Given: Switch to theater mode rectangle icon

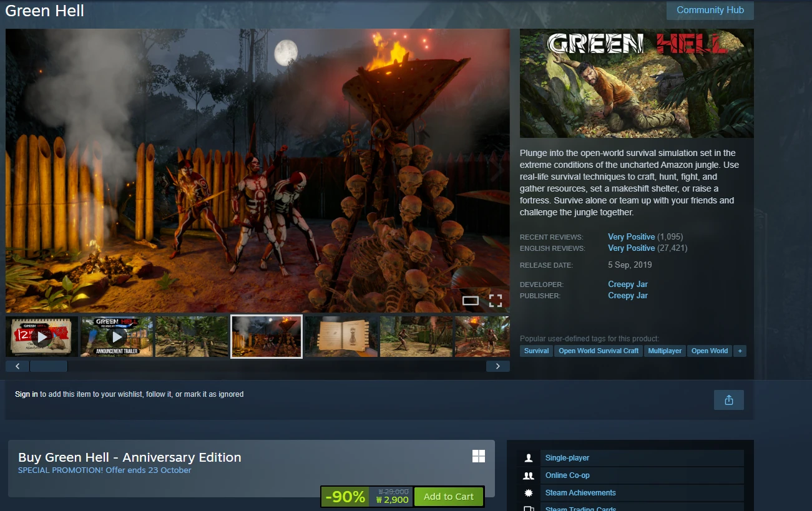Looking at the screenshot, I should point(471,301).
